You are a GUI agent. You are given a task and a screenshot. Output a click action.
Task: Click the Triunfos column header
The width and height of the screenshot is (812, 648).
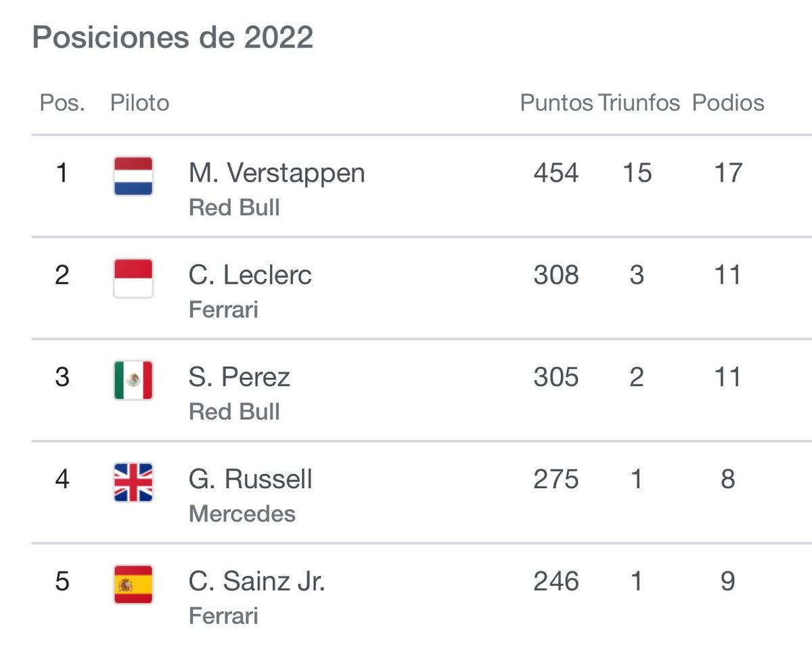pyautogui.click(x=639, y=103)
